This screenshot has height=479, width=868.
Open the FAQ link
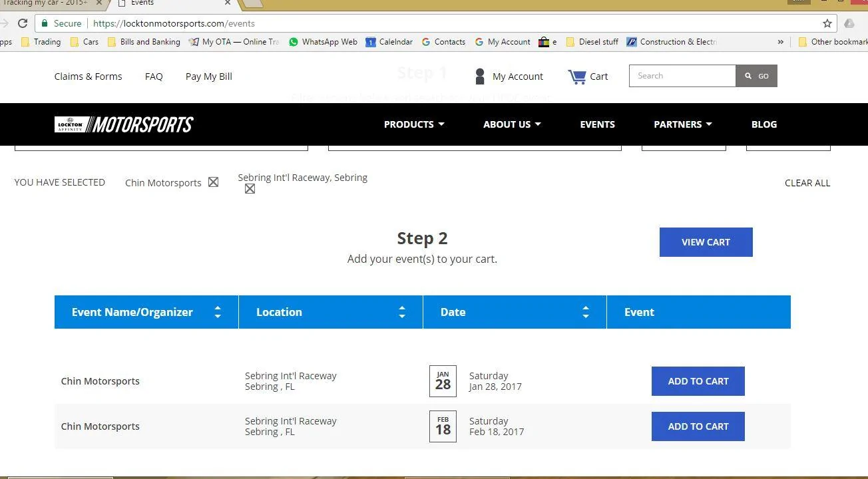[x=154, y=77]
